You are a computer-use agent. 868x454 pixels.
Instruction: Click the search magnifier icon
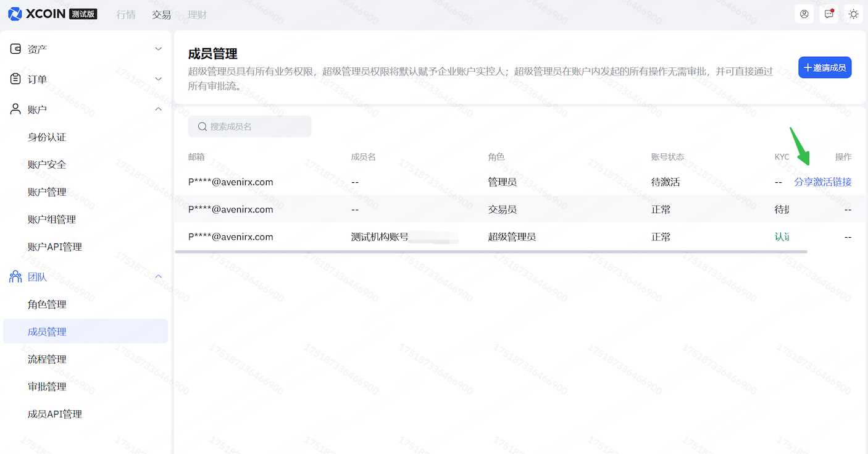pyautogui.click(x=202, y=127)
